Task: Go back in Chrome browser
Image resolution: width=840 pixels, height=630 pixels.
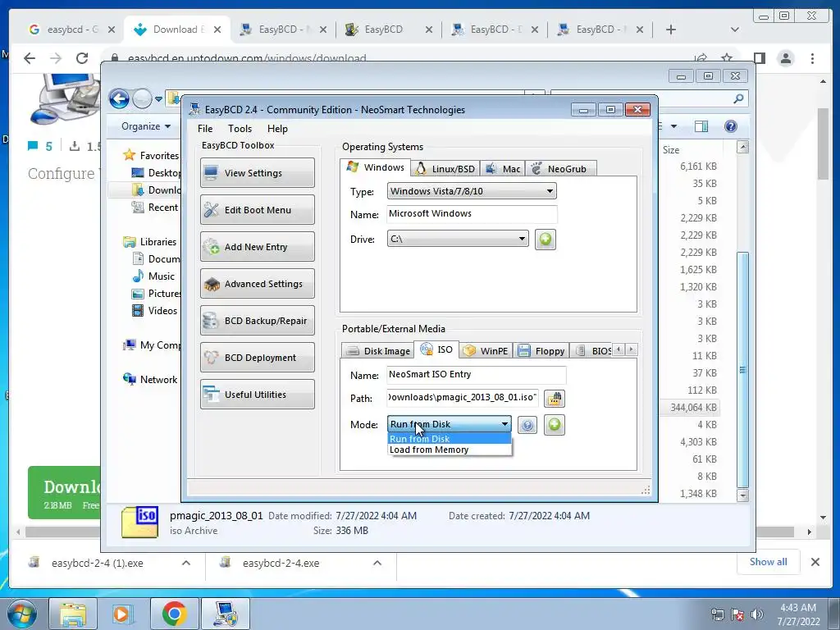Action: (x=30, y=58)
